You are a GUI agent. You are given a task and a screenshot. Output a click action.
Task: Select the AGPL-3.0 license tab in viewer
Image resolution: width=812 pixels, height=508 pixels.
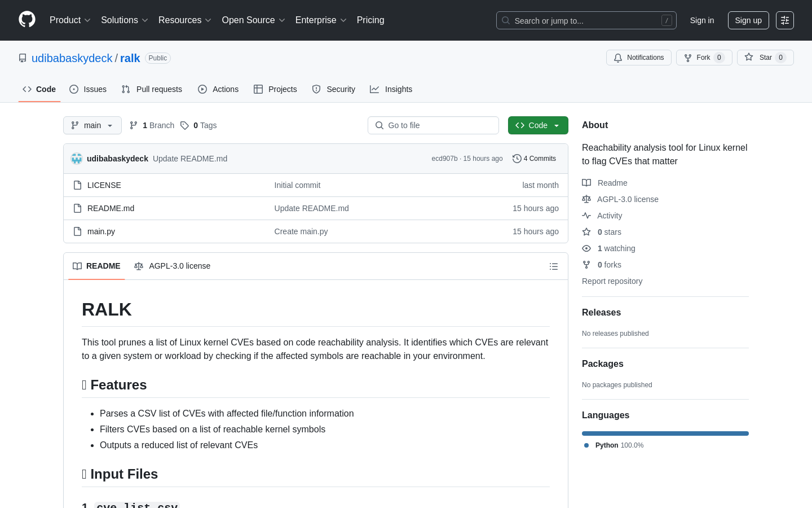173,266
